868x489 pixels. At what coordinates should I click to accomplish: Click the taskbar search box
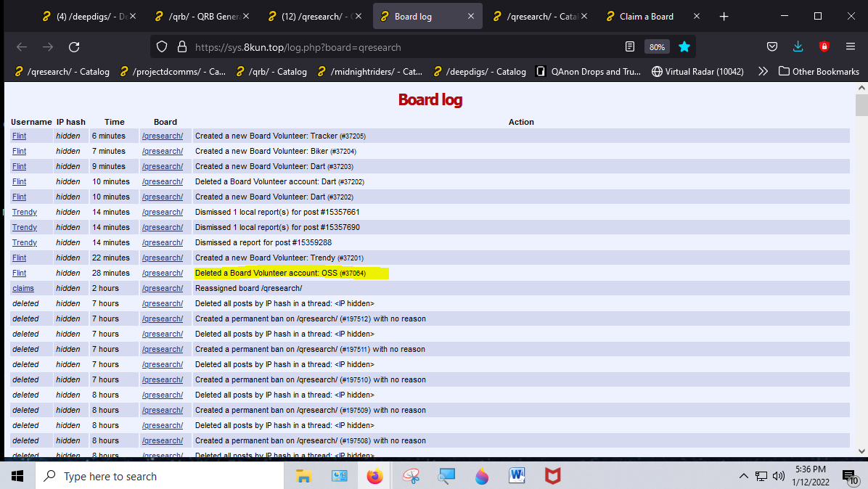[x=160, y=476]
